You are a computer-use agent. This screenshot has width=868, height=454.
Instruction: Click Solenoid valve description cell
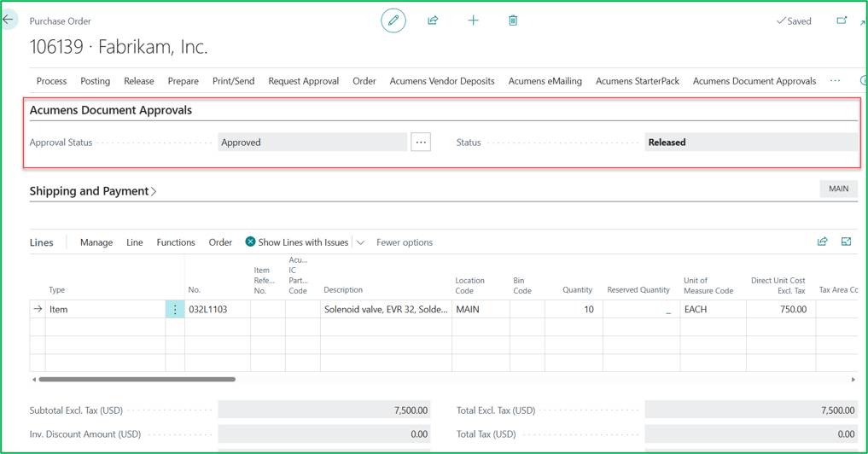pyautogui.click(x=386, y=309)
